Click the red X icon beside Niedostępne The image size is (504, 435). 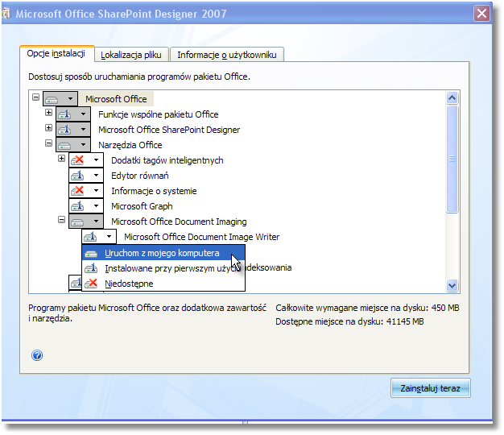[x=91, y=284]
